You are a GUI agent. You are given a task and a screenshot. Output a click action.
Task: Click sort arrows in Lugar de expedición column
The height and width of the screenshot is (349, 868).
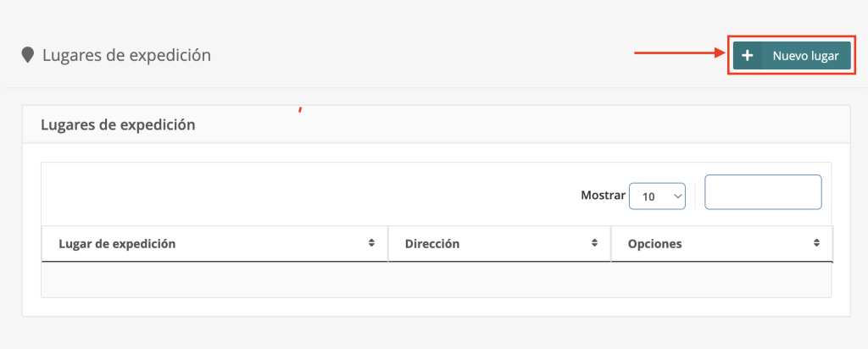click(371, 243)
